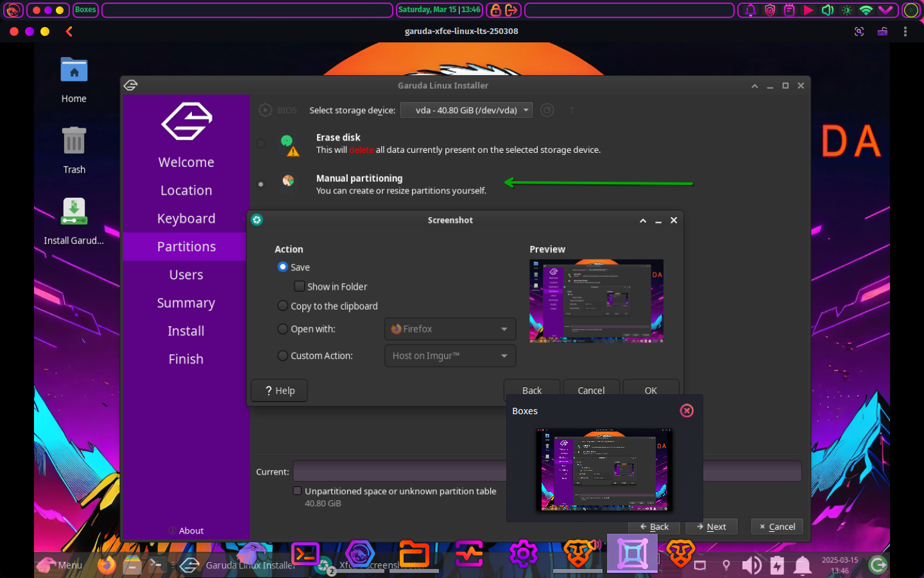Click the guest panel power battery icon
Image resolution: width=924 pixels, height=578 pixels.
777,565
